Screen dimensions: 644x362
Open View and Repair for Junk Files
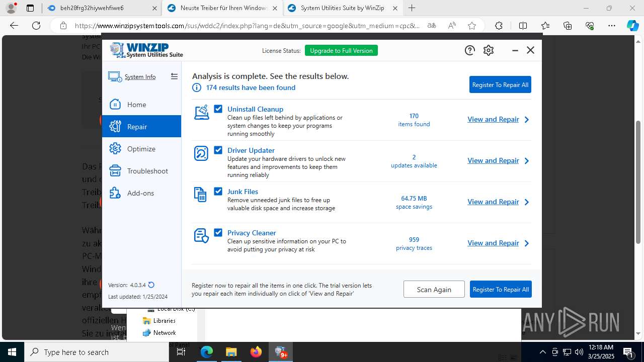493,202
